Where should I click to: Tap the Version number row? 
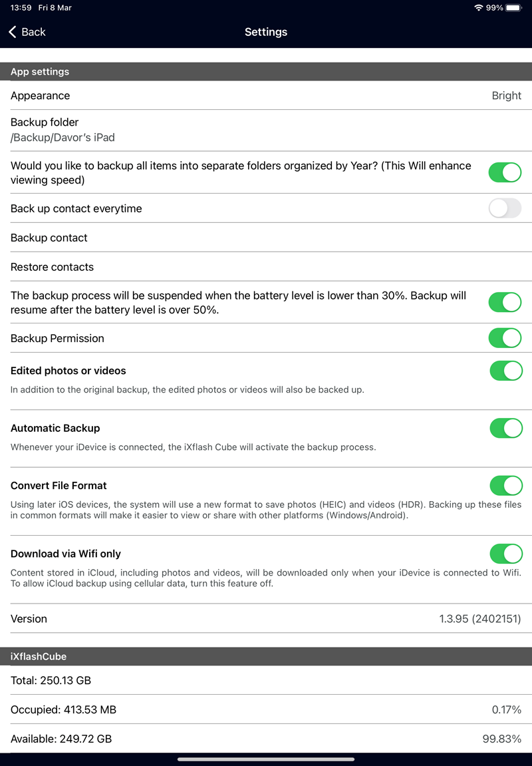[x=266, y=619]
